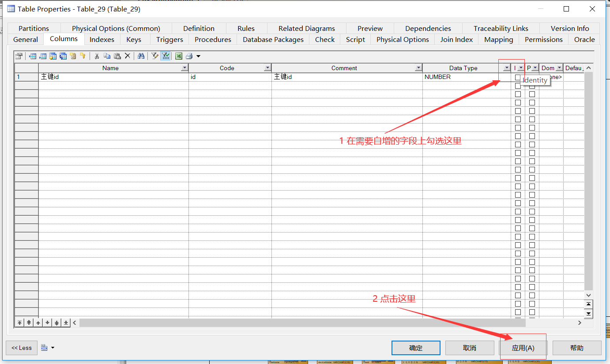610x364 pixels.
Task: Expand the dropdown arrow next to Less
Action: click(x=53, y=348)
